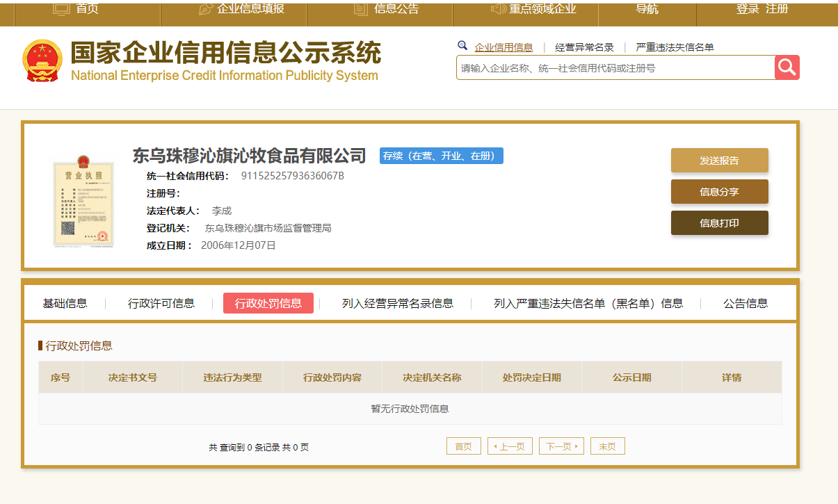Open the 导航 menu item

click(647, 9)
